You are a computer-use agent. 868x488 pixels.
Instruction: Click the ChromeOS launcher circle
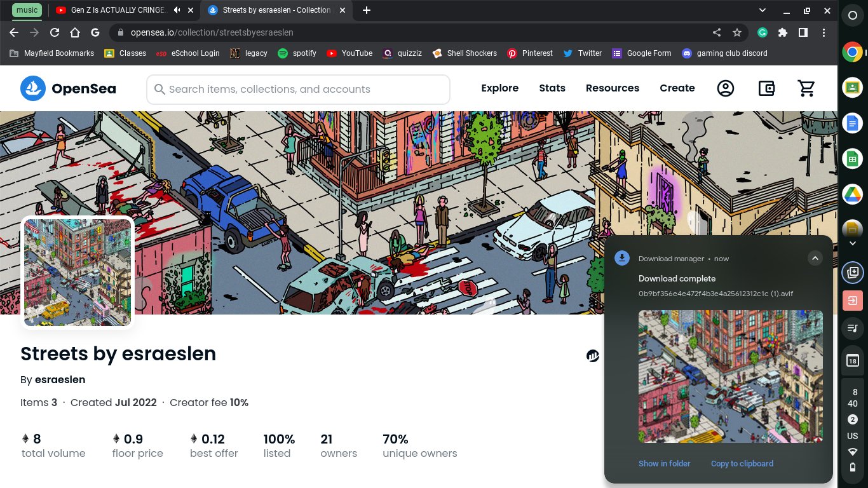852,17
